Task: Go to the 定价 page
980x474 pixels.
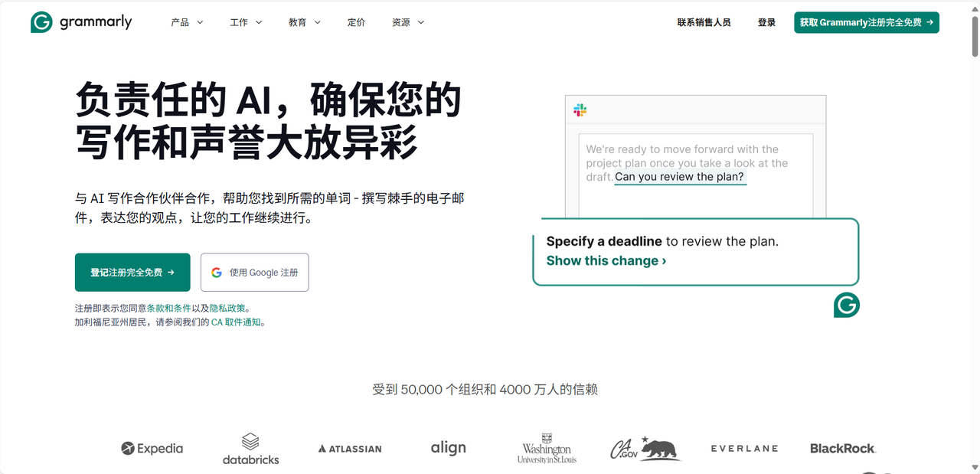Action: (357, 22)
